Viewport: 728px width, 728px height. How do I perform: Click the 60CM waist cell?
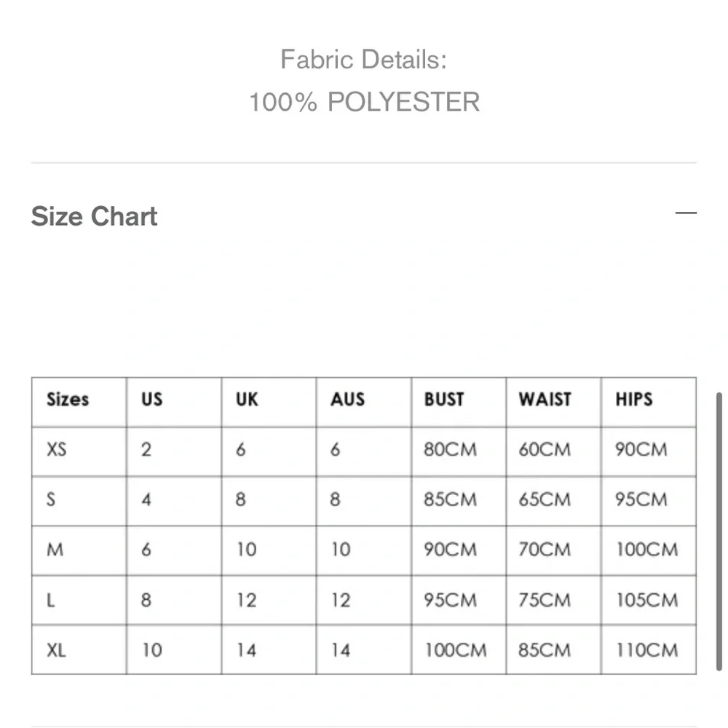(545, 450)
